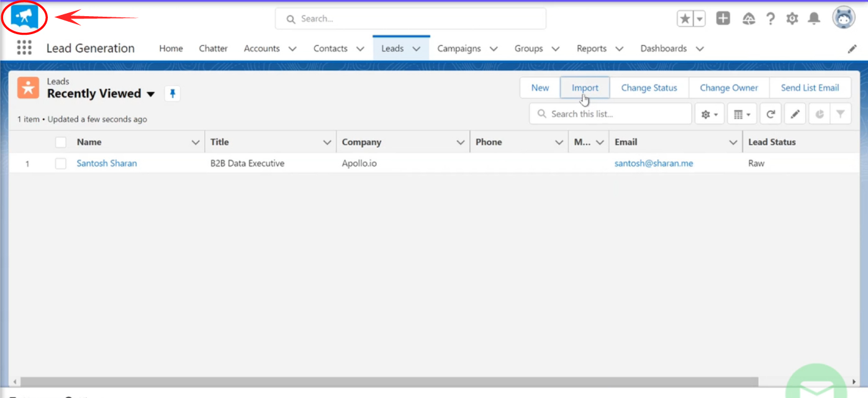Open the Groups tab
Image resolution: width=868 pixels, height=398 pixels.
click(x=529, y=48)
